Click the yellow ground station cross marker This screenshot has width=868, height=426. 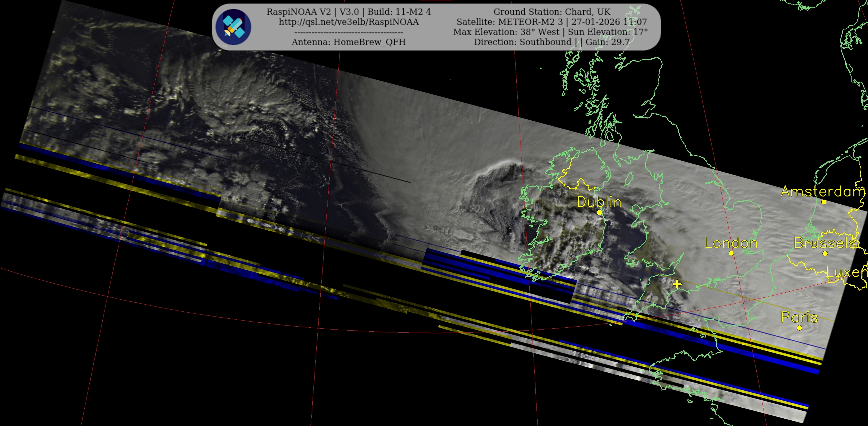tap(677, 284)
